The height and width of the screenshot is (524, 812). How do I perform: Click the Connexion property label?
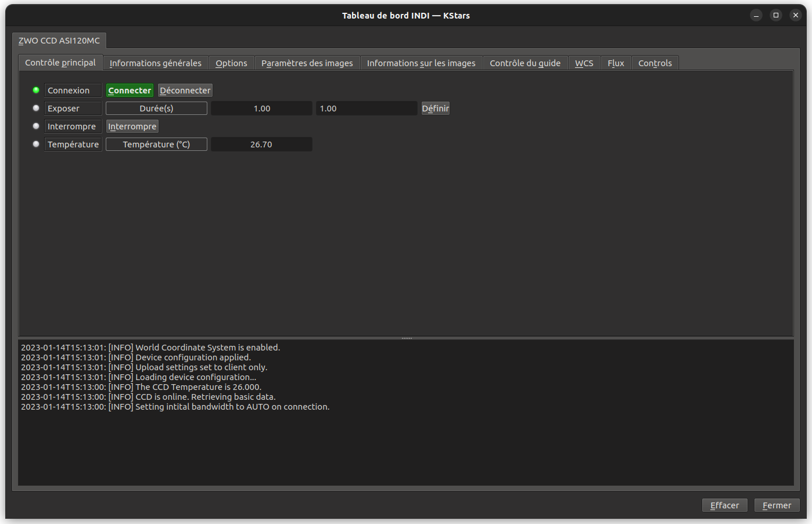coord(73,91)
